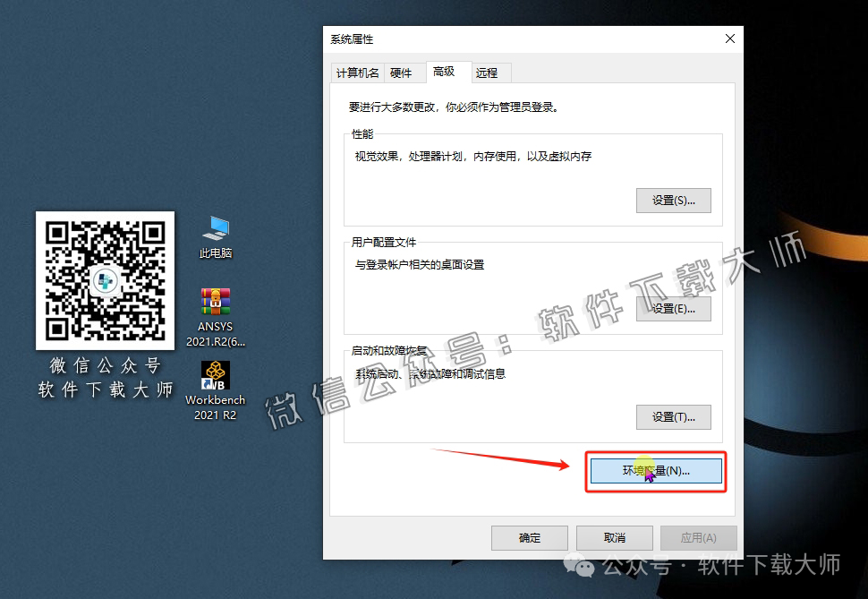
Task: Click the 系统属性 dialog title bar
Action: tap(492, 39)
